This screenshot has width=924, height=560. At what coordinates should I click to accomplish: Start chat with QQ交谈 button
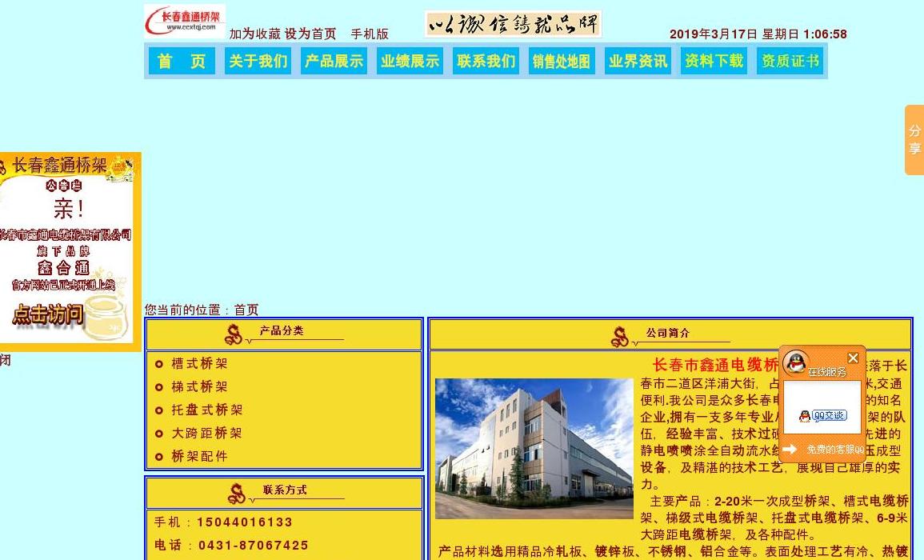(x=822, y=415)
